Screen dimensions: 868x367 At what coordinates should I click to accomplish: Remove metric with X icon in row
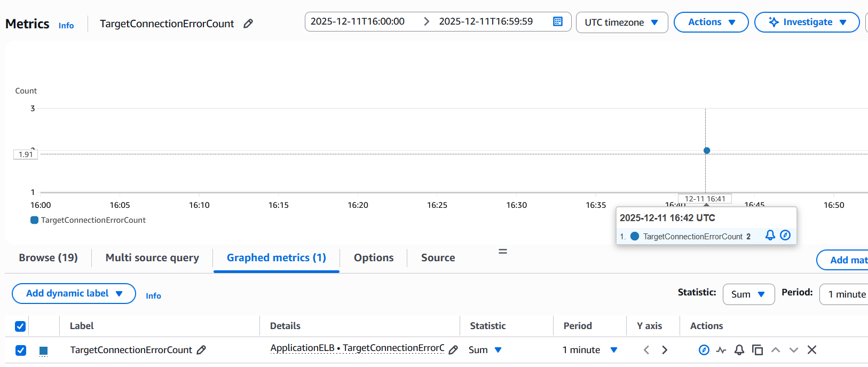[812, 350]
